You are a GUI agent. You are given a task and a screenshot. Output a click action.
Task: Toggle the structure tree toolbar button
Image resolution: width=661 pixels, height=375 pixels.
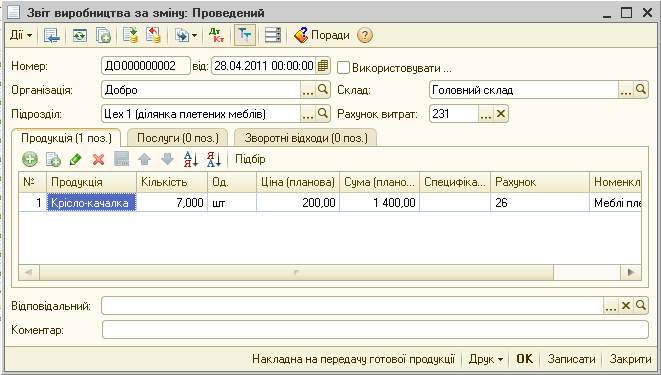point(245,35)
